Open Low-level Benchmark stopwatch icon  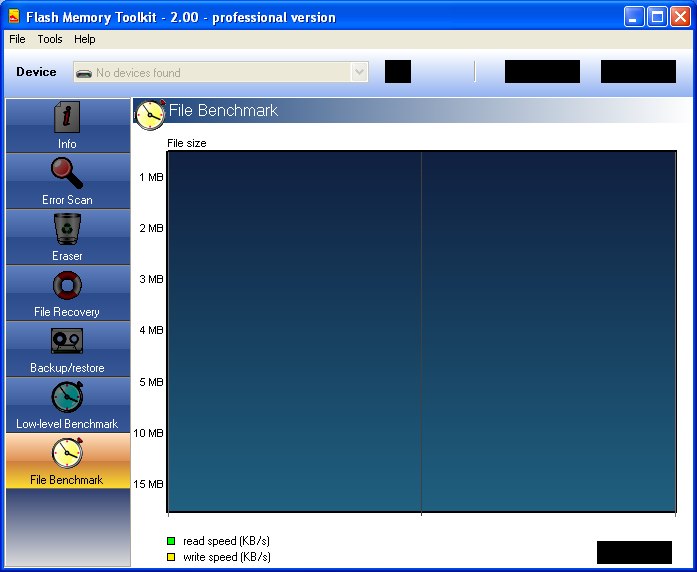click(x=67, y=397)
